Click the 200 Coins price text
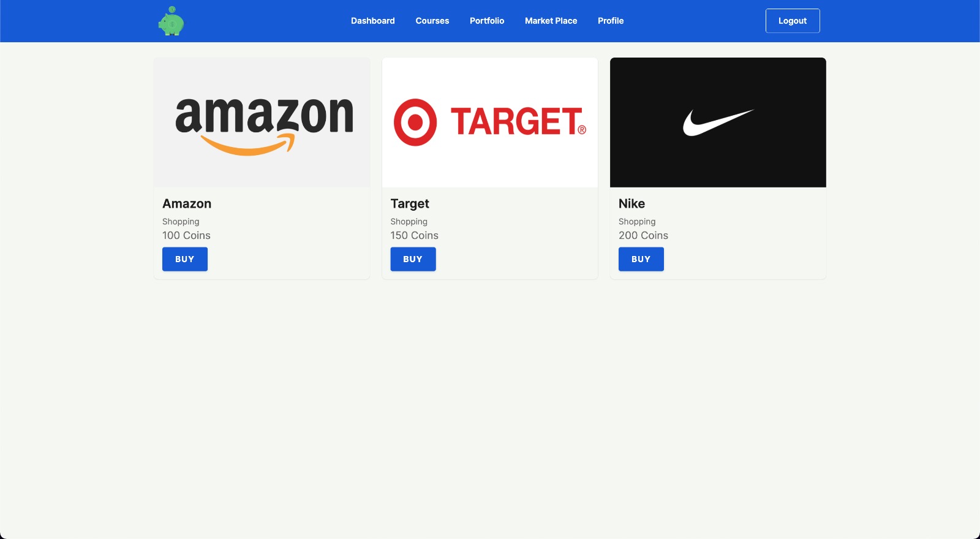980x539 pixels. 643,235
